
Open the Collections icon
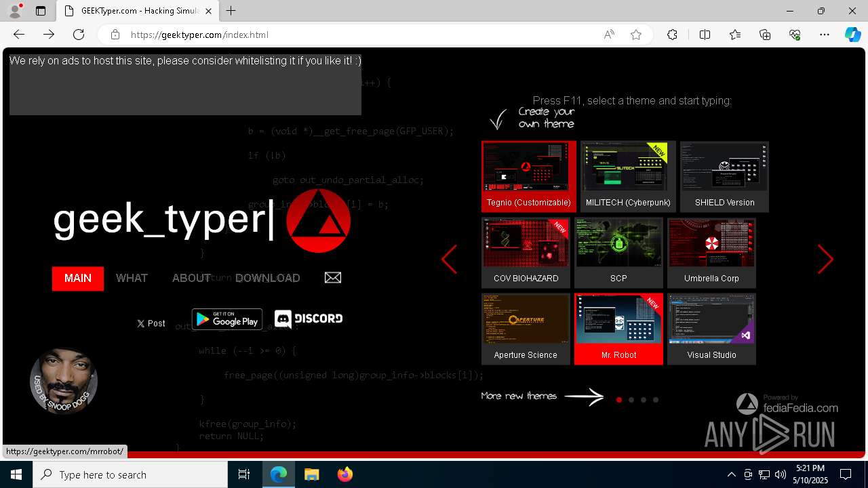(x=765, y=35)
